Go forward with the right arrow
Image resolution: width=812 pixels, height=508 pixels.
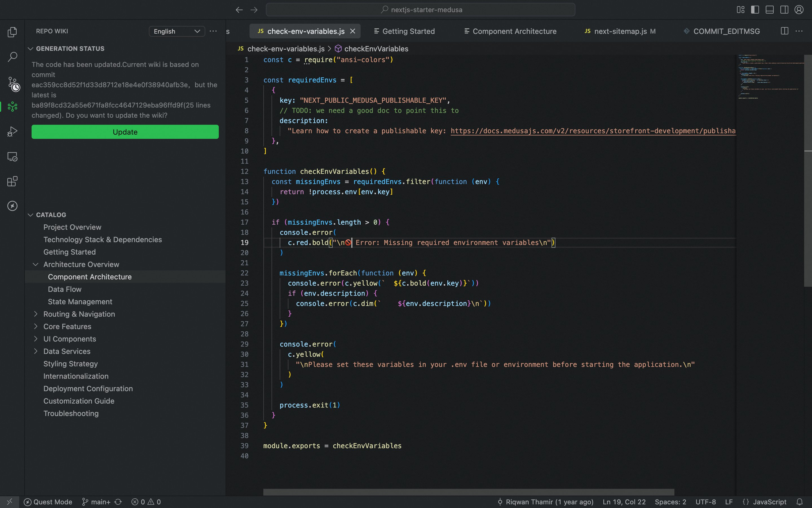pyautogui.click(x=254, y=10)
